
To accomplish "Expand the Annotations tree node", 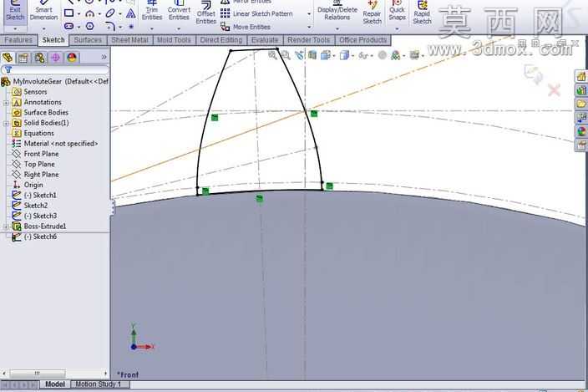I will pyautogui.click(x=6, y=103).
